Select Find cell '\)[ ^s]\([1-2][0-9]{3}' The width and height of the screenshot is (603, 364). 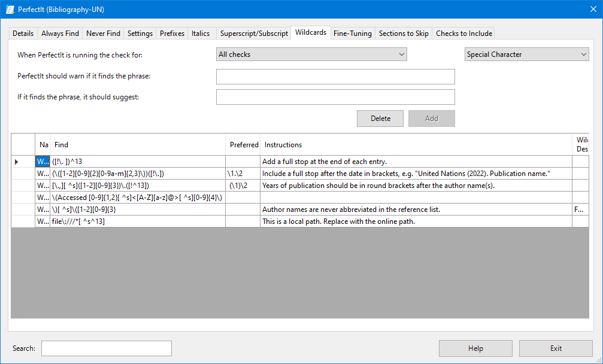click(138, 209)
